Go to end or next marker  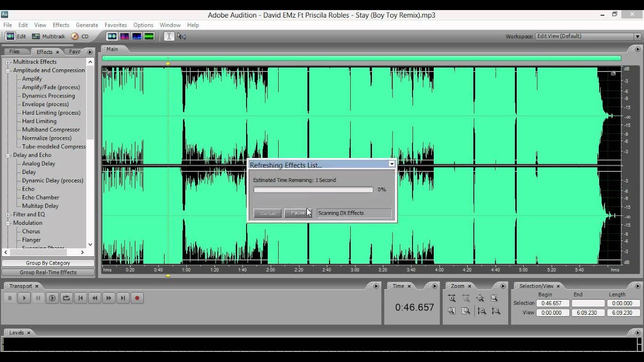pos(122,298)
